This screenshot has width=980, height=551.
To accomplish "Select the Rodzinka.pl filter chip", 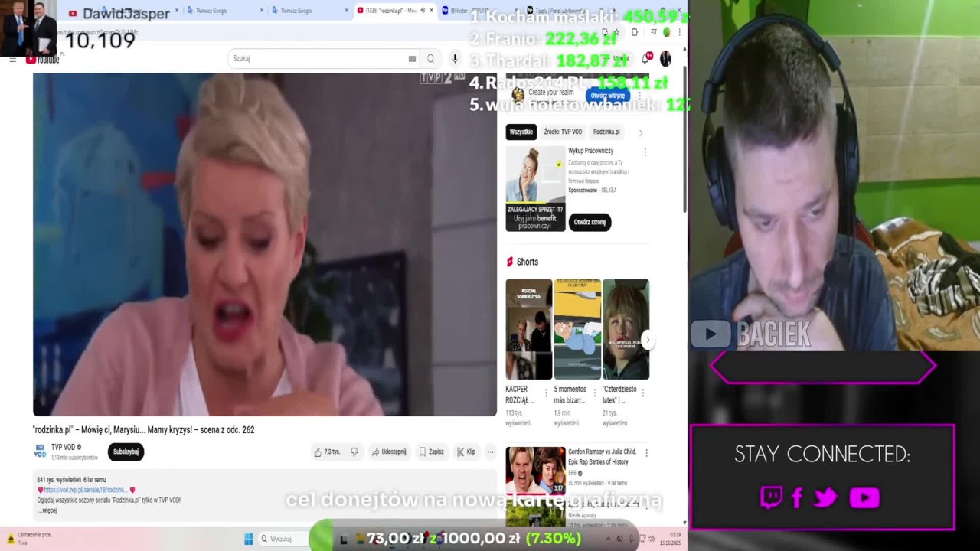I will point(606,132).
